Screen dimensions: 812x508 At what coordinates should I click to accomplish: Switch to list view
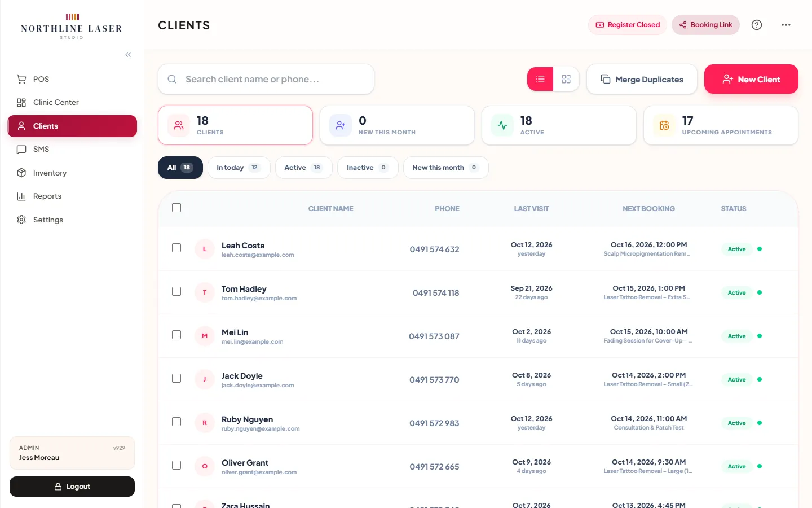click(x=540, y=79)
